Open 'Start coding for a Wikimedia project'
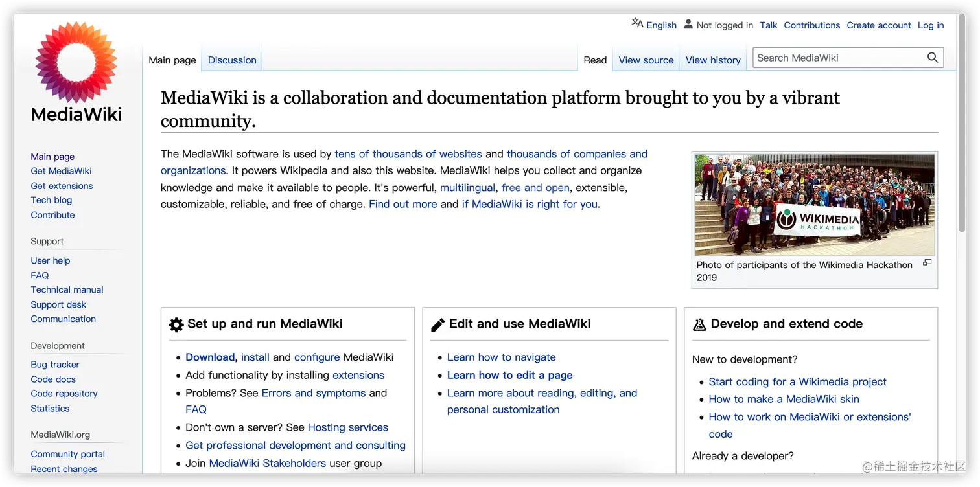 tap(798, 382)
